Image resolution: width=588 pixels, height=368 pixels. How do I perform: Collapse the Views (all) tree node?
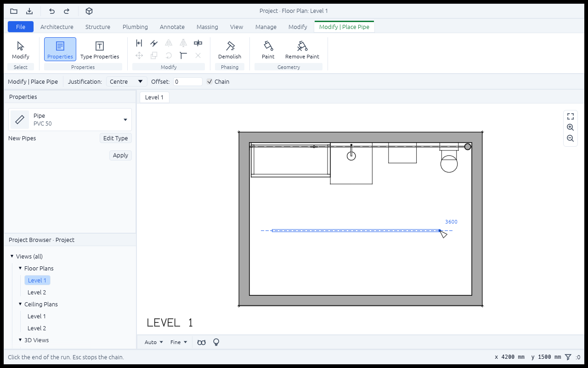point(12,256)
